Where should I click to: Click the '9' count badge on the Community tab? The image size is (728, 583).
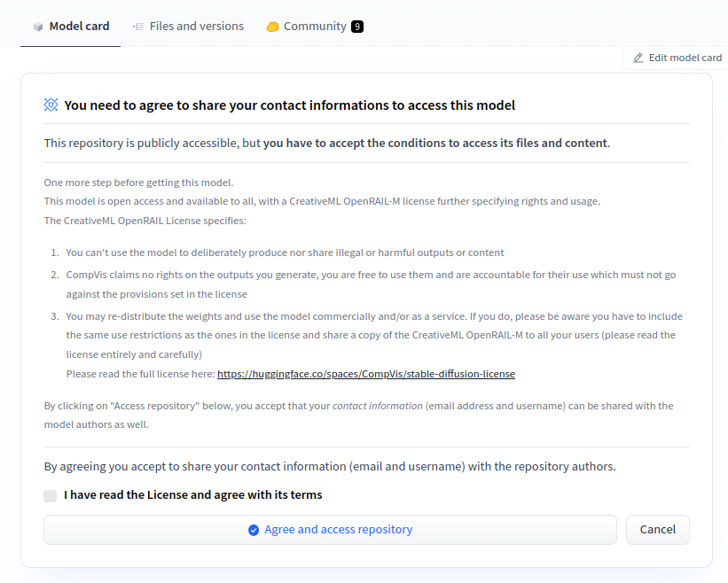357,26
